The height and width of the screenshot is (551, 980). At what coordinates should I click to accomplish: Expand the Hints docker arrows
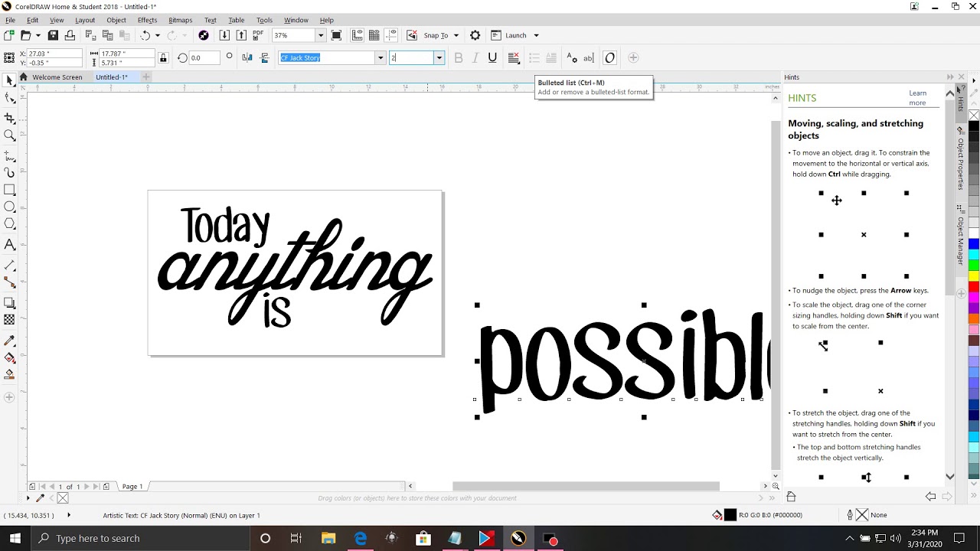[950, 77]
